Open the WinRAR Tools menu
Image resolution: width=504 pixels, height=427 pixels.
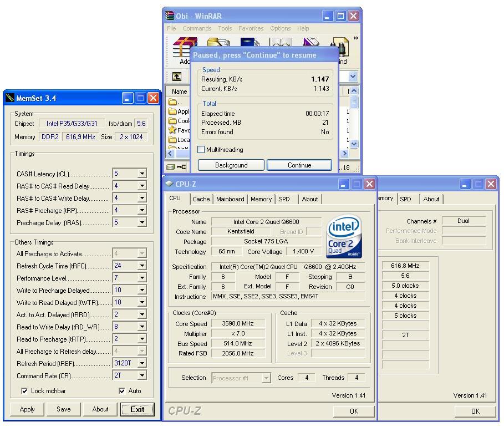tap(225, 28)
